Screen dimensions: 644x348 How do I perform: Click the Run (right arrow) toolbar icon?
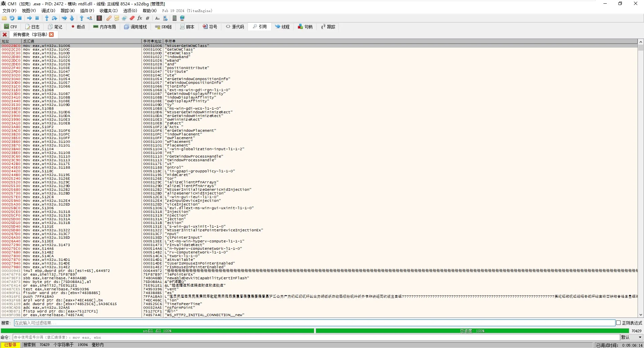tap(30, 18)
